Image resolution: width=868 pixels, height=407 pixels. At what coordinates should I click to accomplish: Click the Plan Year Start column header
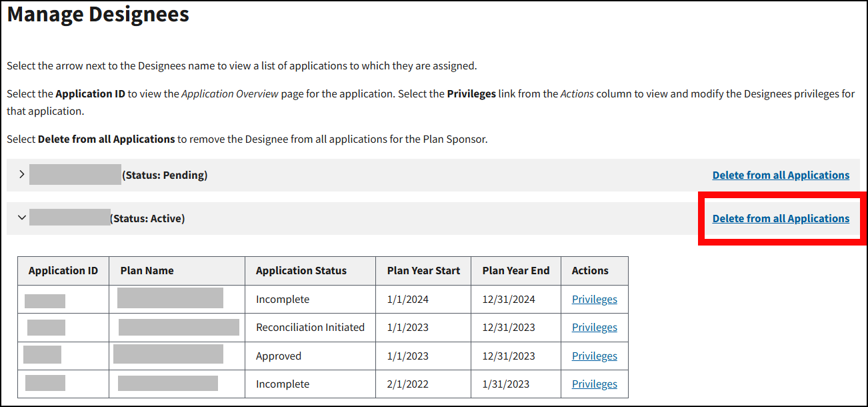423,271
